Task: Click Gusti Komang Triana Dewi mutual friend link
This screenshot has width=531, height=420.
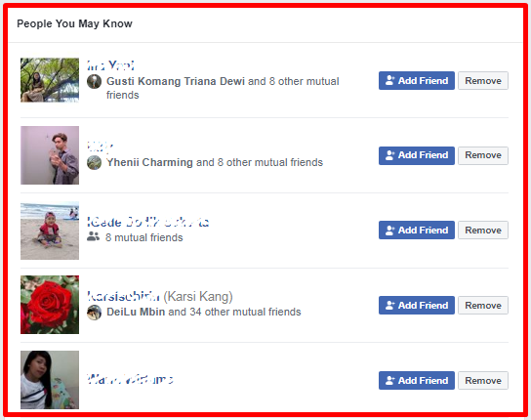Action: tap(176, 81)
